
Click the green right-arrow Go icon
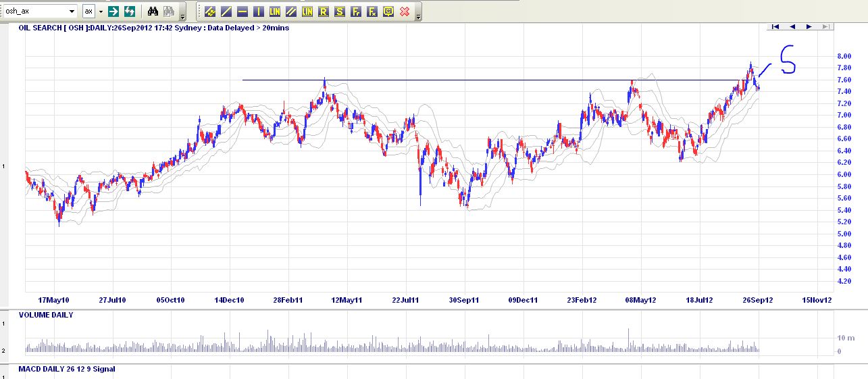click(114, 11)
